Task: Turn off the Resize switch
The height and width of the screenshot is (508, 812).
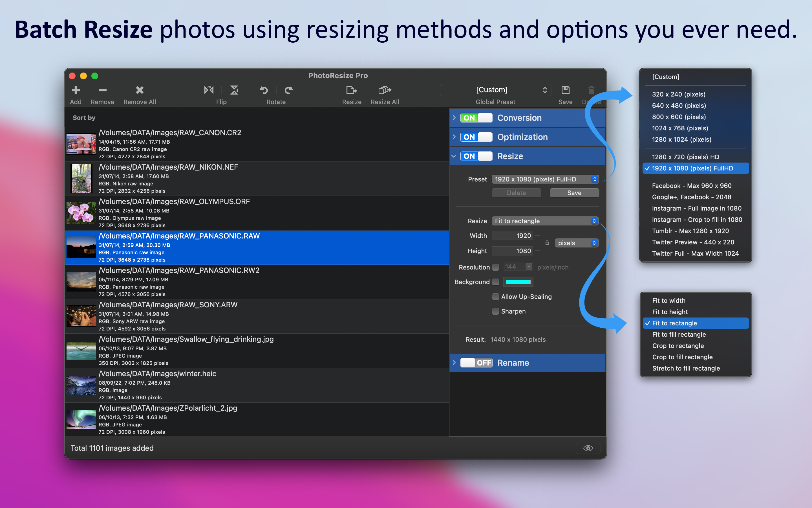Action: click(x=476, y=156)
